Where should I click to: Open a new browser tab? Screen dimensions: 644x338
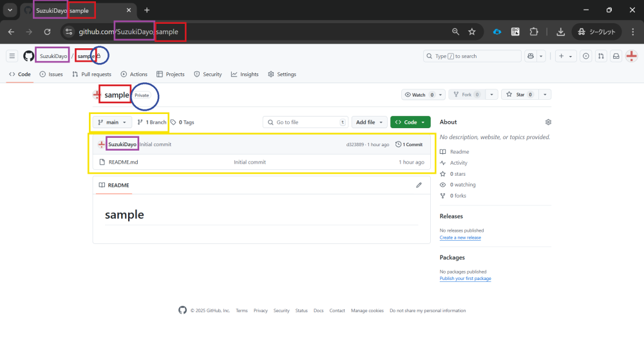point(147,10)
